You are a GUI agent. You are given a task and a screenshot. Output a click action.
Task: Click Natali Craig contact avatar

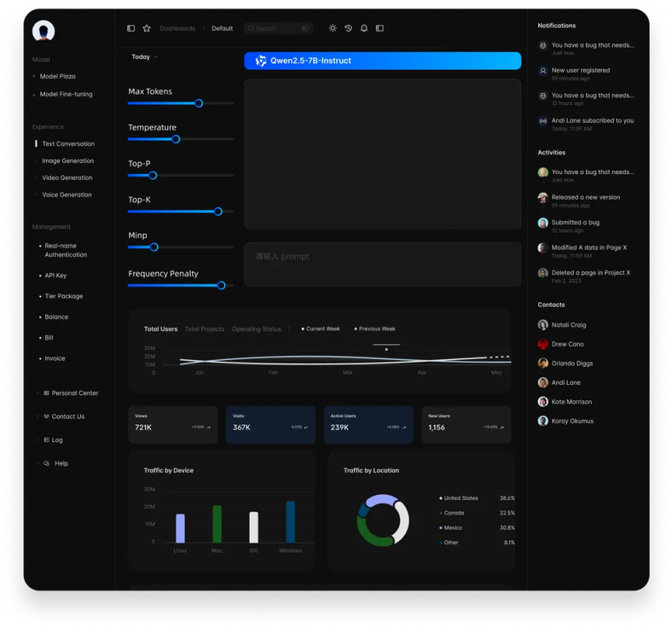tap(543, 325)
